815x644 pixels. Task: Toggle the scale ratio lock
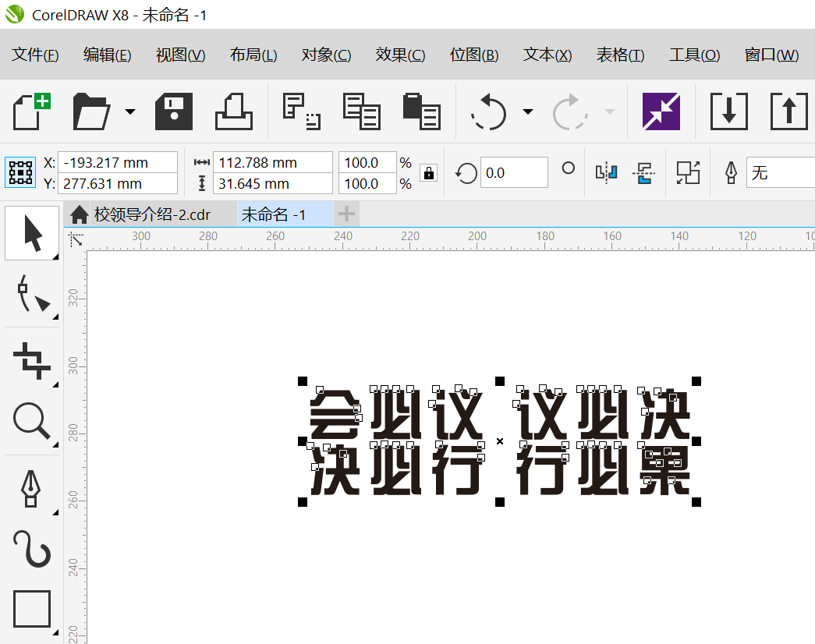coord(429,173)
